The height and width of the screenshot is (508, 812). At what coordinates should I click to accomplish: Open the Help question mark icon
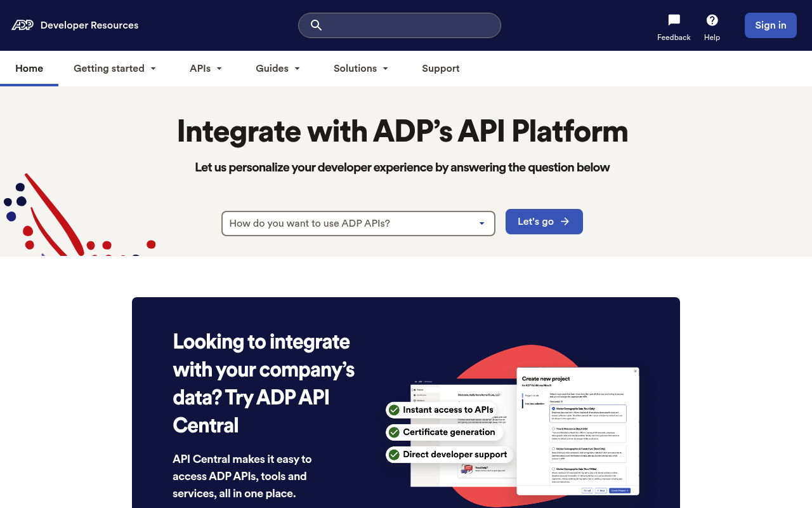pyautogui.click(x=712, y=20)
